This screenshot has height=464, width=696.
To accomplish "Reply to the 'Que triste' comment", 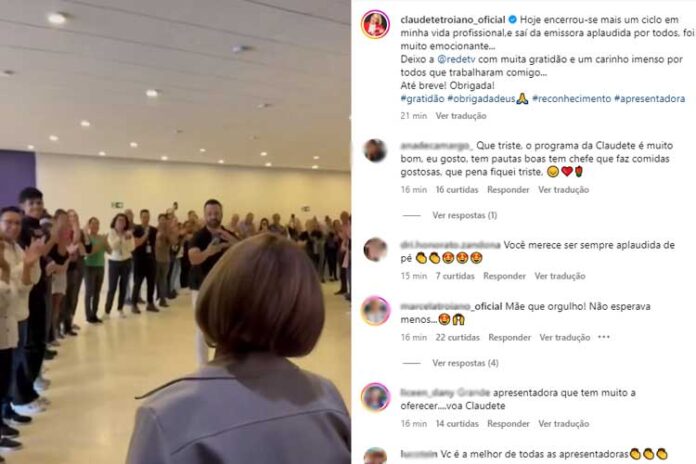I will [x=508, y=190].
